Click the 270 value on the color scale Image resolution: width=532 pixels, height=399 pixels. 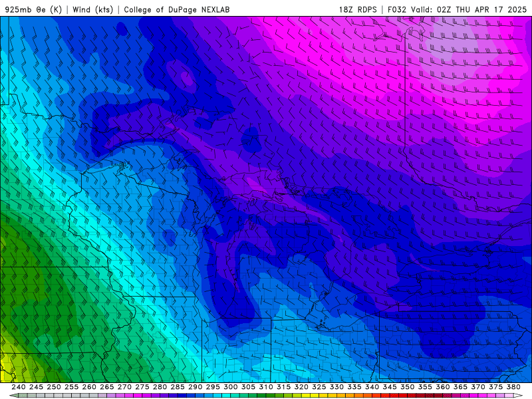point(124,387)
